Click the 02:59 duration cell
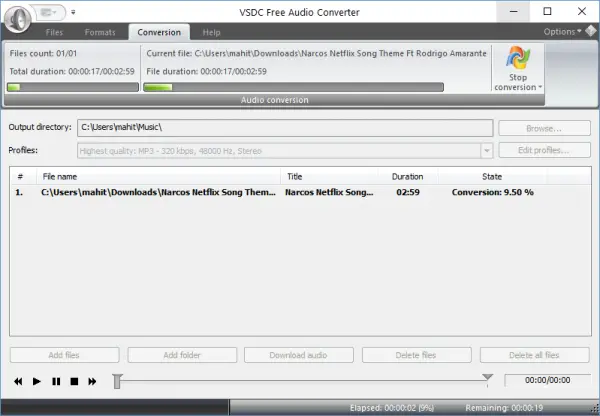Screen dimensions: 600x416 [408, 192]
